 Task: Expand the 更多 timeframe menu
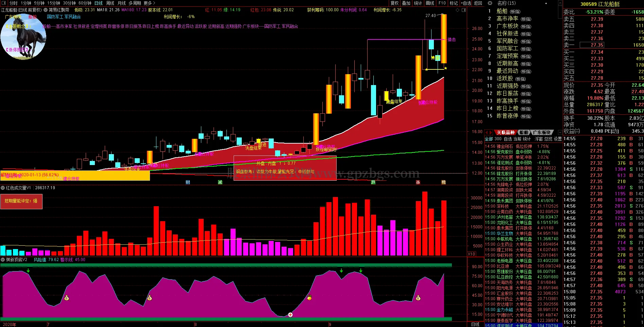coord(149,3)
